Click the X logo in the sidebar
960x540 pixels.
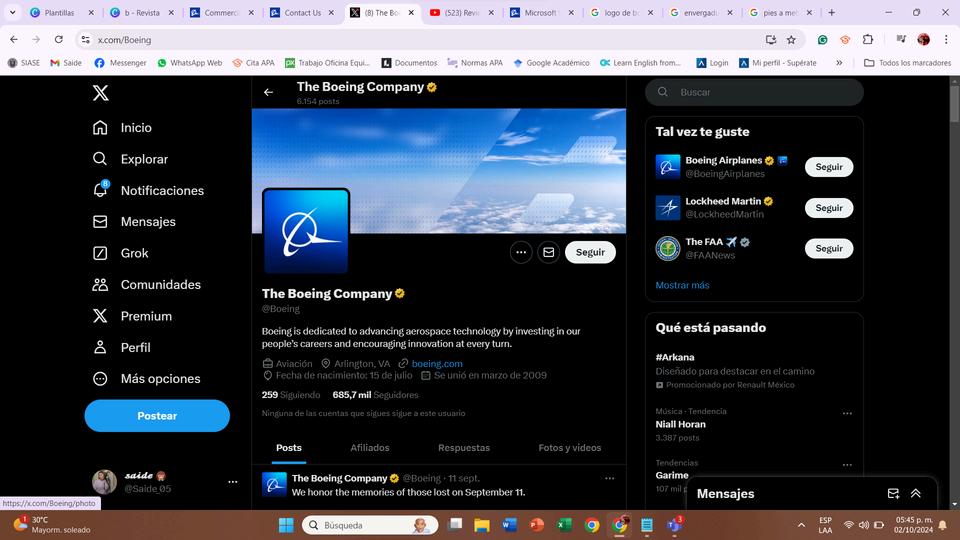pos(100,92)
